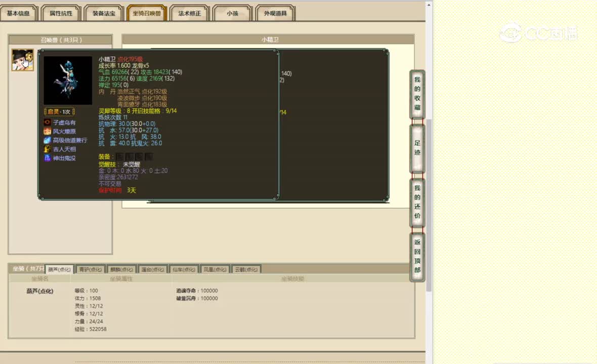Click the 高级倍道兼行 skill icon
597x364 pixels.
pyautogui.click(x=47, y=141)
